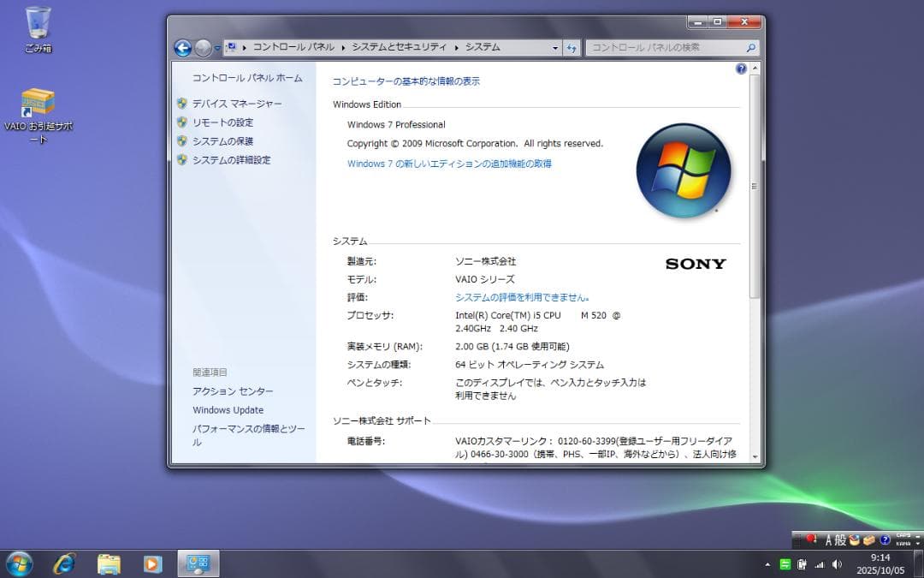
Task: Open Windows Media Player from the taskbar
Action: click(x=152, y=564)
